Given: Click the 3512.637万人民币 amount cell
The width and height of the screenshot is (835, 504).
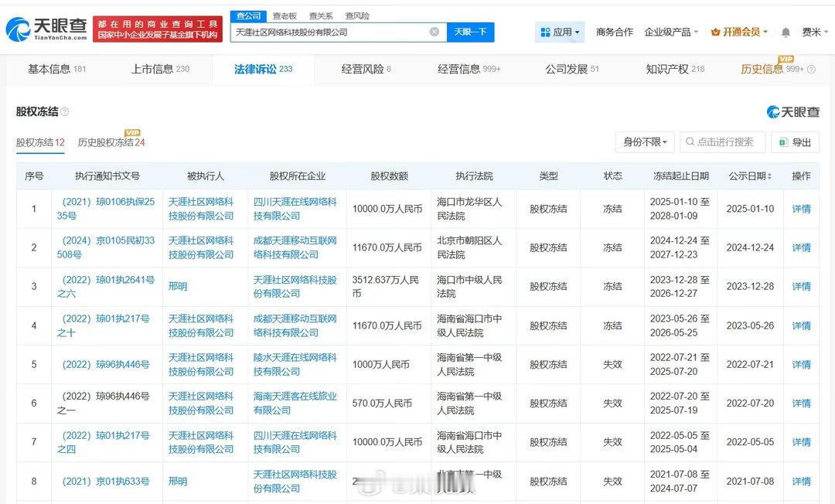Looking at the screenshot, I should click(x=389, y=286).
